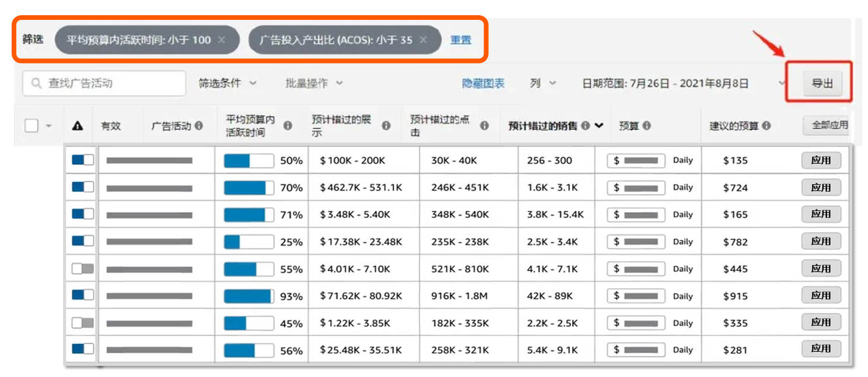The width and height of the screenshot is (868, 377).
Task: Click the warning triangle column icon
Action: click(x=77, y=126)
